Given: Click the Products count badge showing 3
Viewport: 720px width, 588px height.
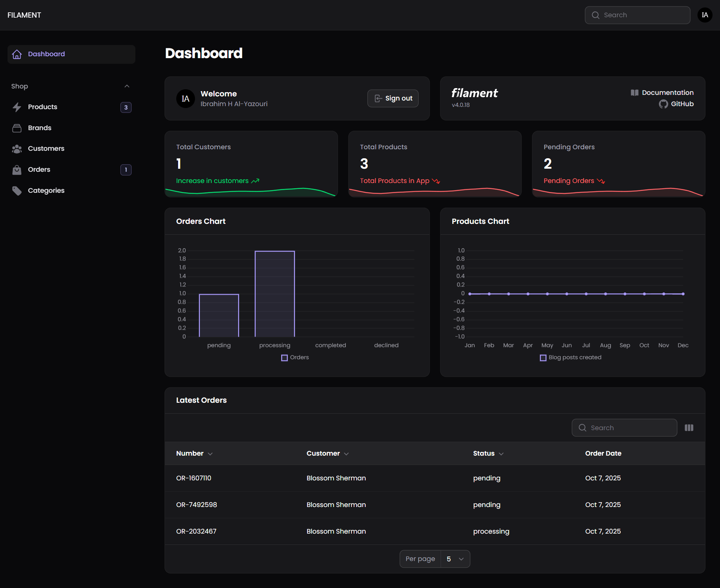Looking at the screenshot, I should 126,107.
